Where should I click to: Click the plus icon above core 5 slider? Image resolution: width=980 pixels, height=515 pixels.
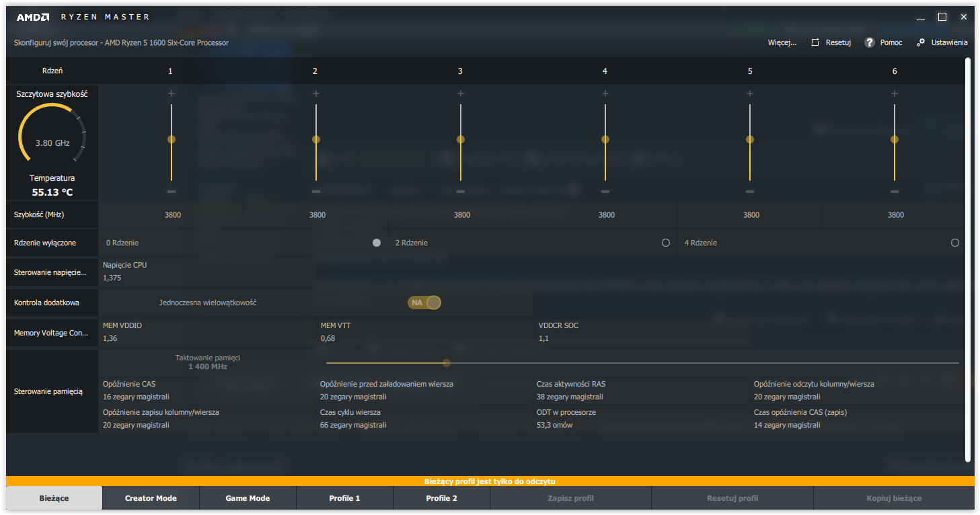pos(750,93)
